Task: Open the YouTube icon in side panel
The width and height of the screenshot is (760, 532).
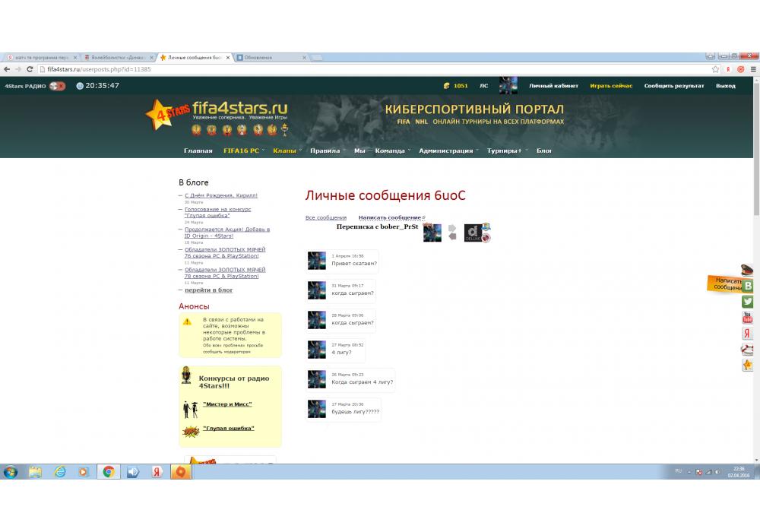Action: pos(748,318)
